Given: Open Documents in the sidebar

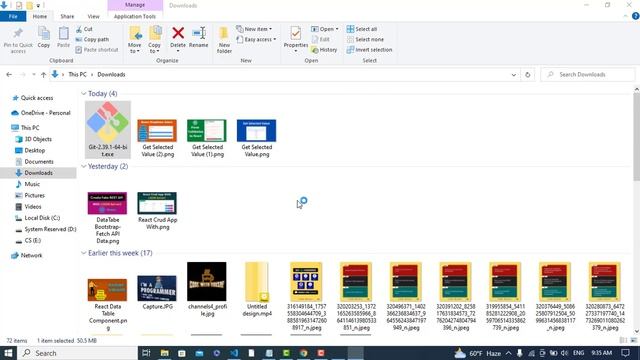Looking at the screenshot, I should (x=38, y=162).
